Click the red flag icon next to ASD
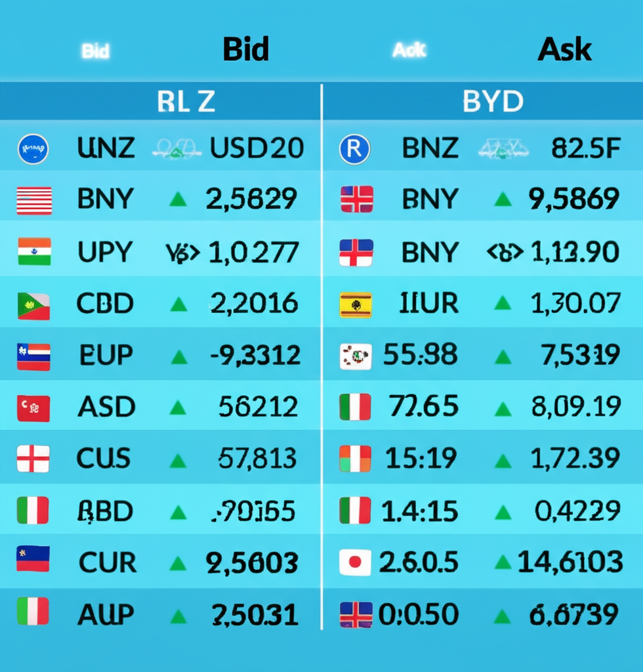643x672 pixels. (33, 408)
